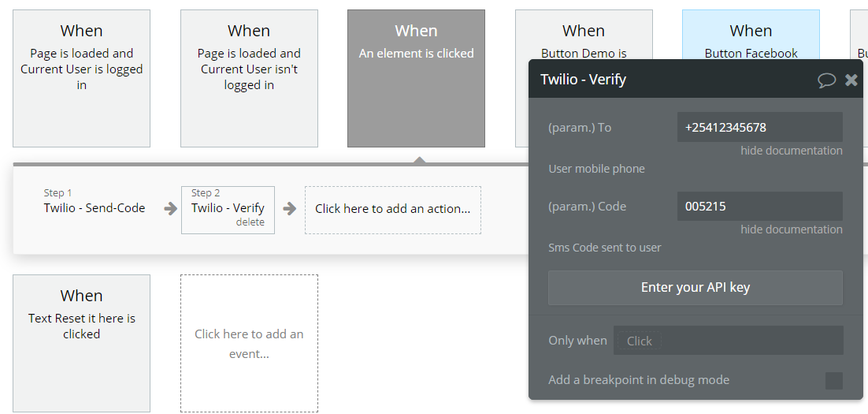This screenshot has width=868, height=414.
Task: Click the Enter your API key button
Action: coord(696,288)
